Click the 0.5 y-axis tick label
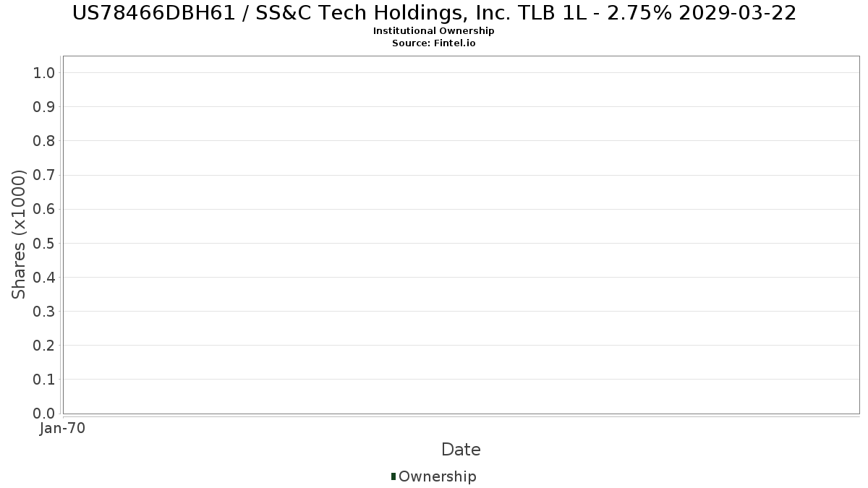Image resolution: width=868 pixels, height=488 pixels. pyautogui.click(x=44, y=243)
